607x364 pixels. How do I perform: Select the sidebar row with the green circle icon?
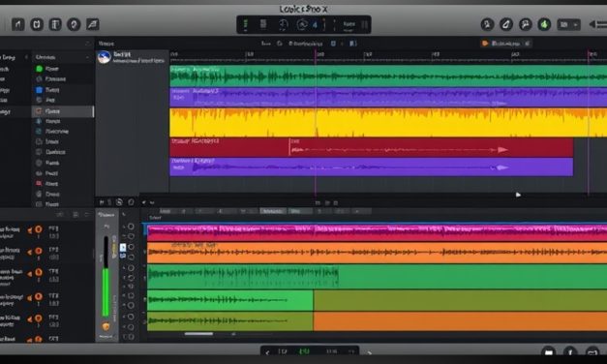tap(62, 69)
